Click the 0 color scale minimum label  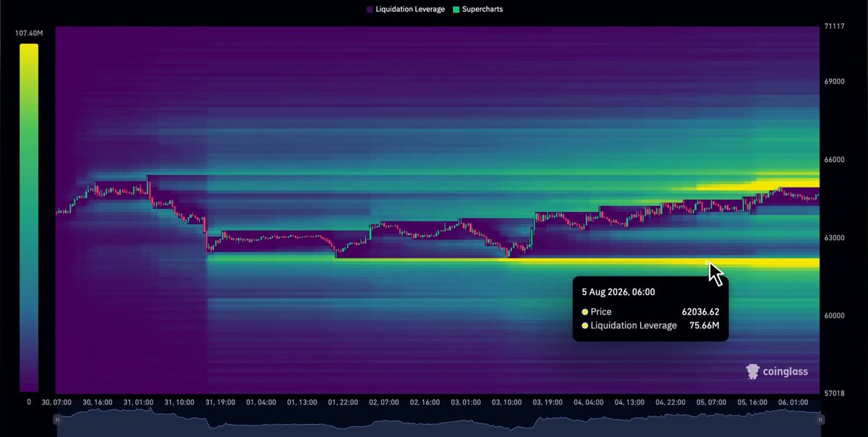pos(29,401)
